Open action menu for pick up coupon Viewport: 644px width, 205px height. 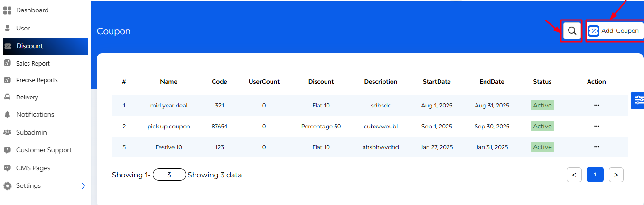point(597,126)
